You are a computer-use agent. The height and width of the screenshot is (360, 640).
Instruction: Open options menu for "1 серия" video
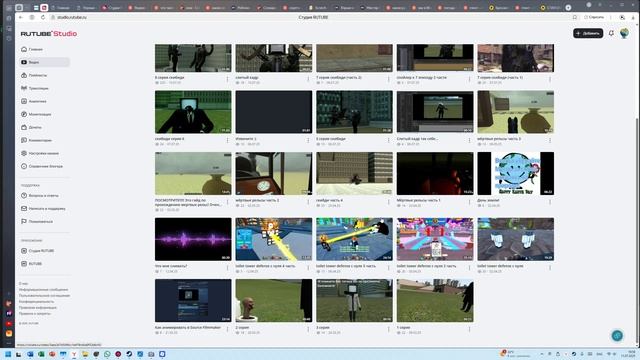[469, 329]
